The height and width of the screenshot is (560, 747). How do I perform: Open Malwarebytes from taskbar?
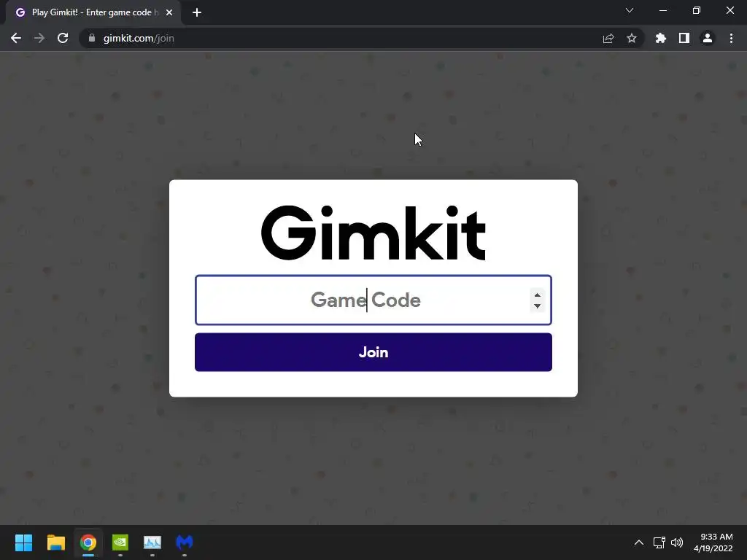point(185,542)
